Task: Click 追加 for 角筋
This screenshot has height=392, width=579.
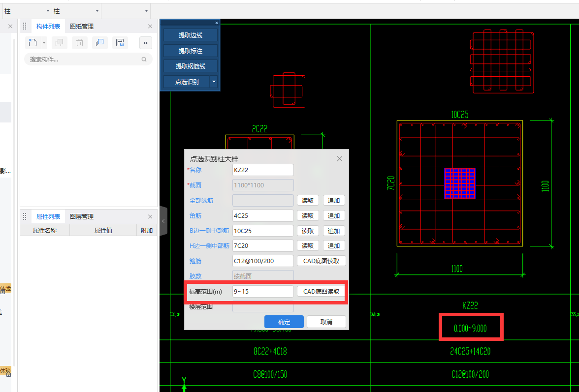Action: pos(334,216)
